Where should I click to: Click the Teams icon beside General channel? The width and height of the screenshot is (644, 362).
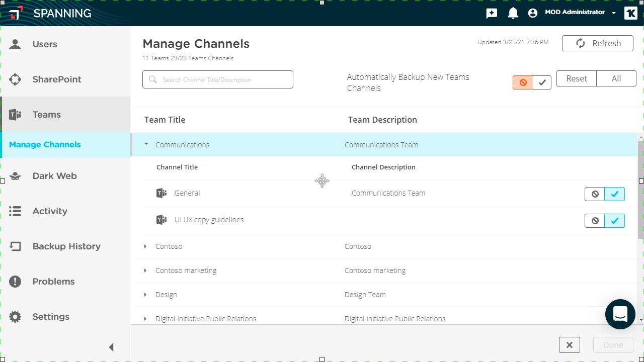click(162, 193)
